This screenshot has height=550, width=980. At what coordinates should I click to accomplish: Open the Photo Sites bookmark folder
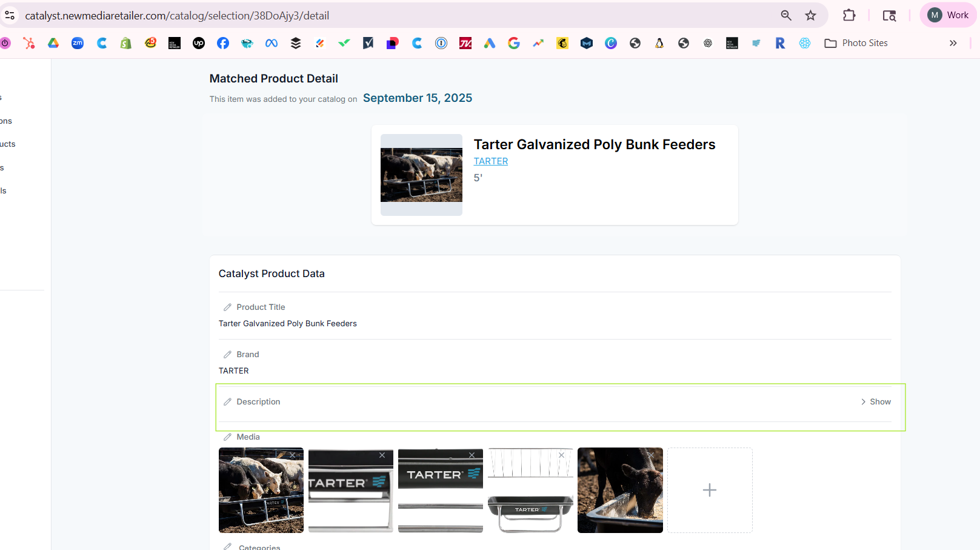click(x=856, y=43)
